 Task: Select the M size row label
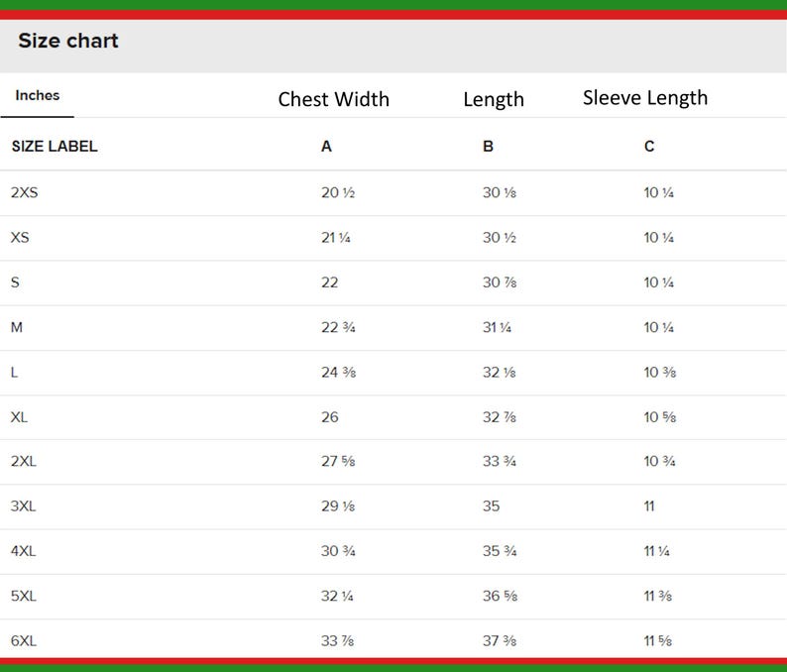17,327
